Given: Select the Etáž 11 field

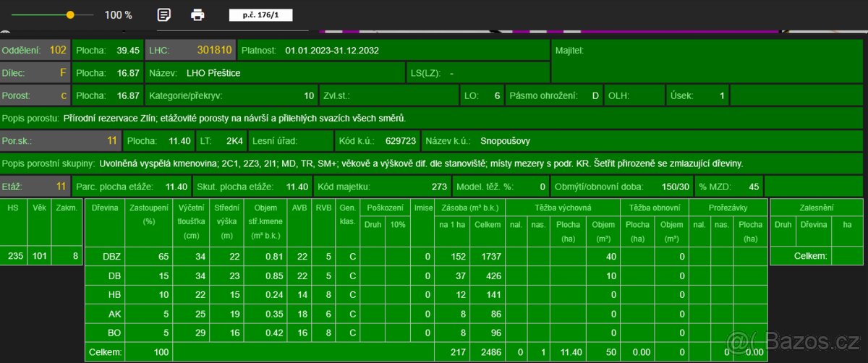Looking at the screenshot, I should coord(35,187).
